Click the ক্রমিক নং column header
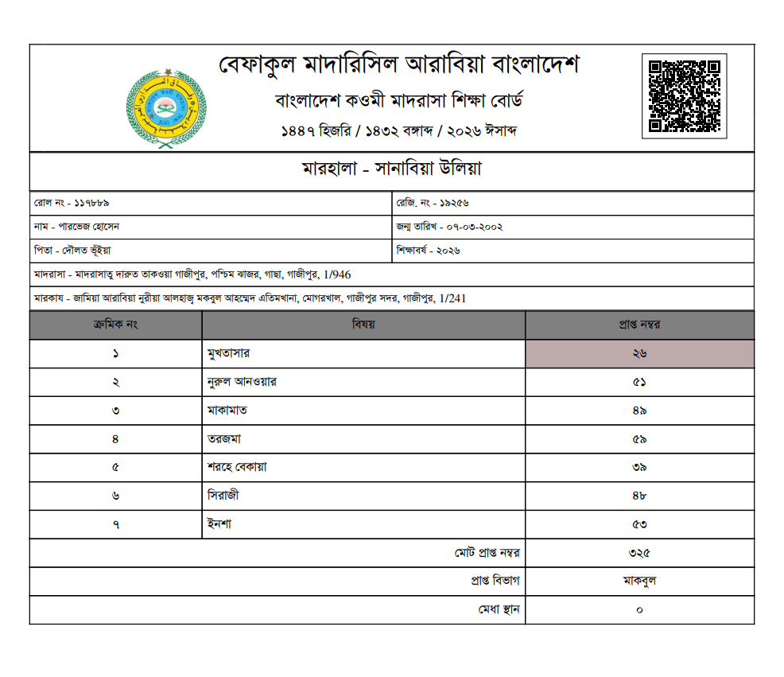The width and height of the screenshot is (784, 677). pyautogui.click(x=116, y=325)
